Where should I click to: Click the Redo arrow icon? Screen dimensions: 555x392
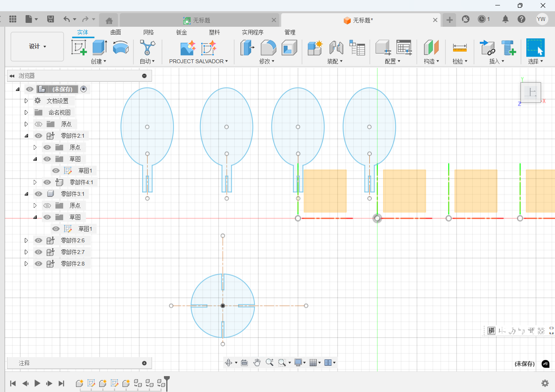tap(85, 19)
